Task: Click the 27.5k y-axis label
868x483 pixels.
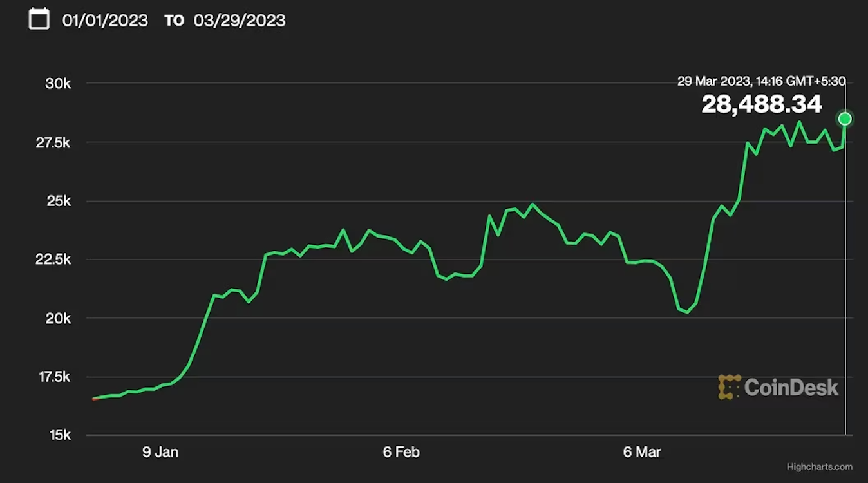Action: (x=53, y=143)
